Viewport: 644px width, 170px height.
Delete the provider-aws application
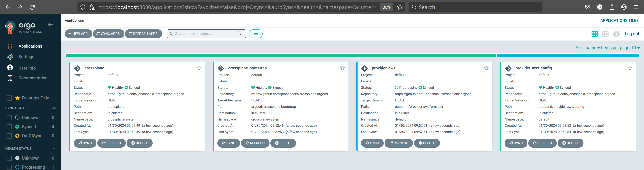[427, 143]
